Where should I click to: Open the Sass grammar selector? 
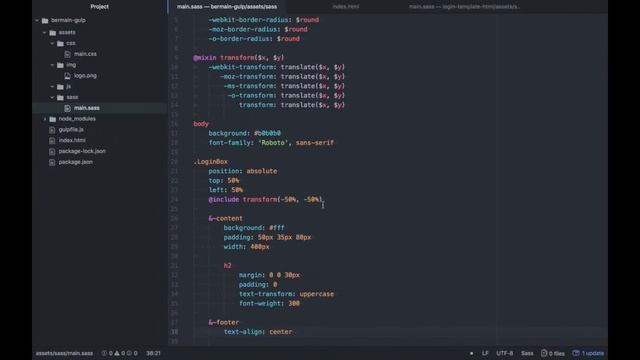coord(527,353)
